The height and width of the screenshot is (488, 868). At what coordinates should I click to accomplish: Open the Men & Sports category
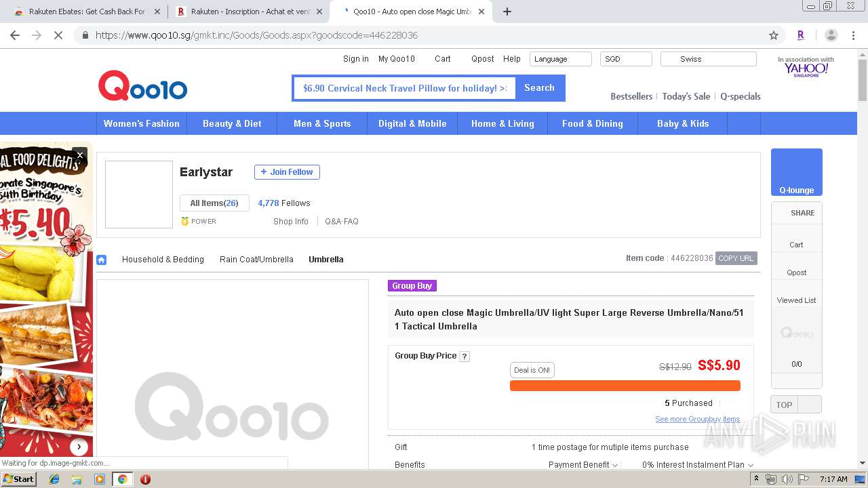pyautogui.click(x=322, y=123)
